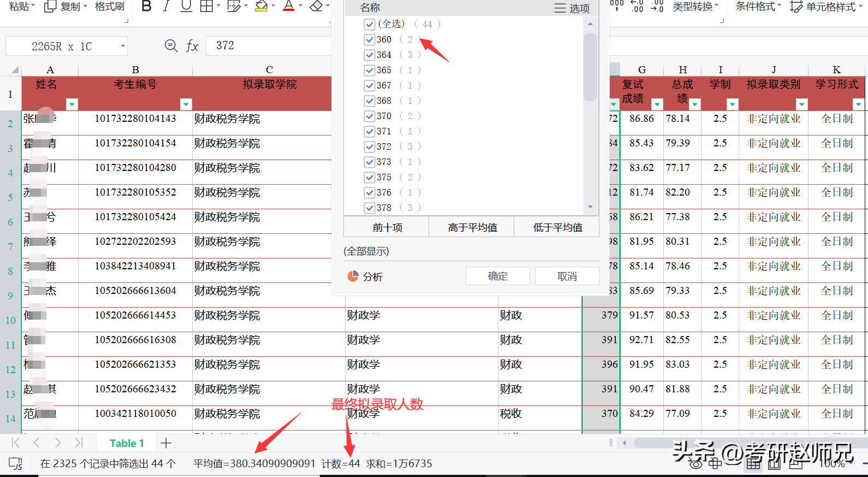Toggle bold formatting on selected cells
This screenshot has height=477, width=868.
[146, 6]
